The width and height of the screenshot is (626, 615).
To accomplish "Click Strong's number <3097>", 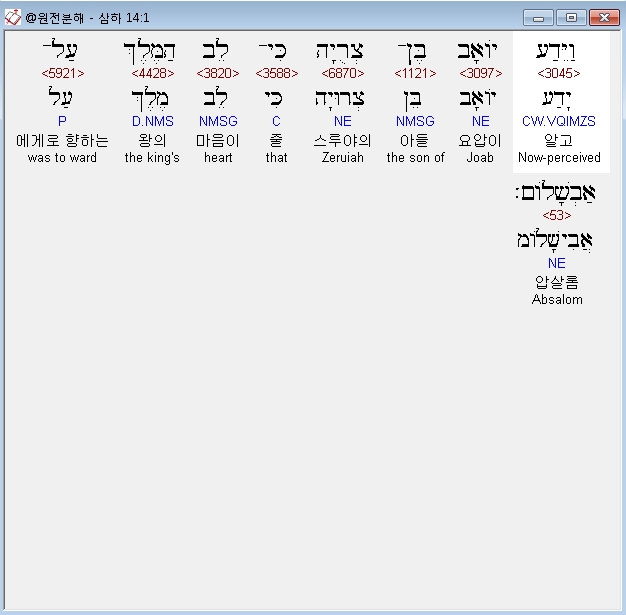I will [x=481, y=73].
